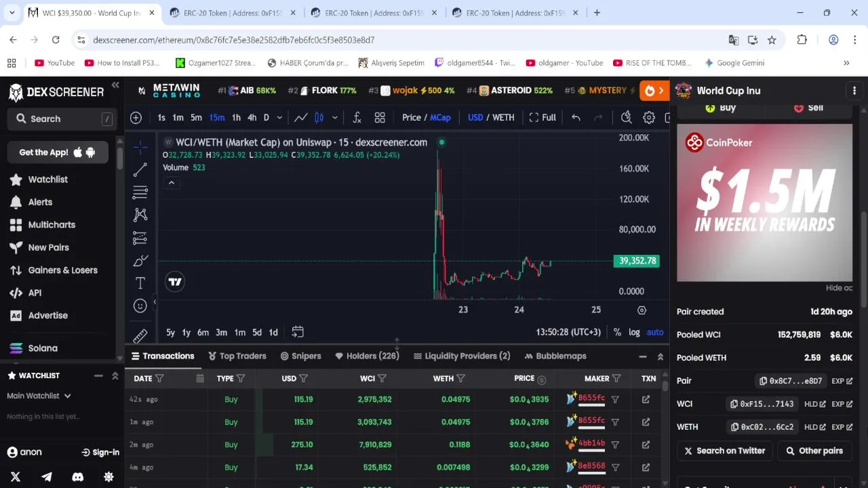Switch the denomination to WETH
The width and height of the screenshot is (868, 488).
(503, 117)
